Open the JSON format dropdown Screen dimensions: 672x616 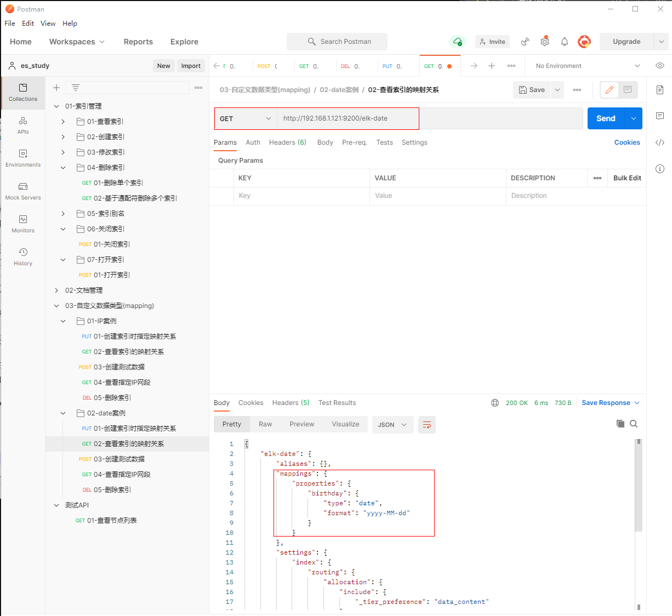coord(392,425)
